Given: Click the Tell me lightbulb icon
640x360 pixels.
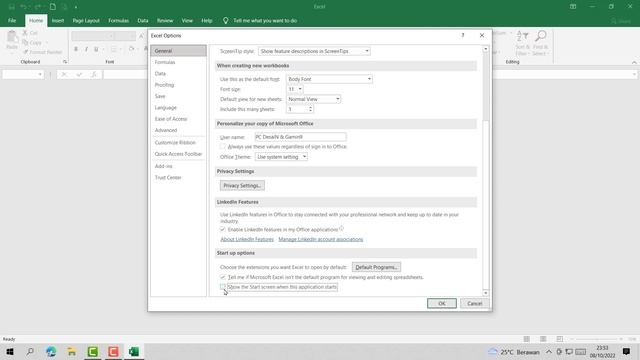Looking at the screenshot, I should point(225,20).
